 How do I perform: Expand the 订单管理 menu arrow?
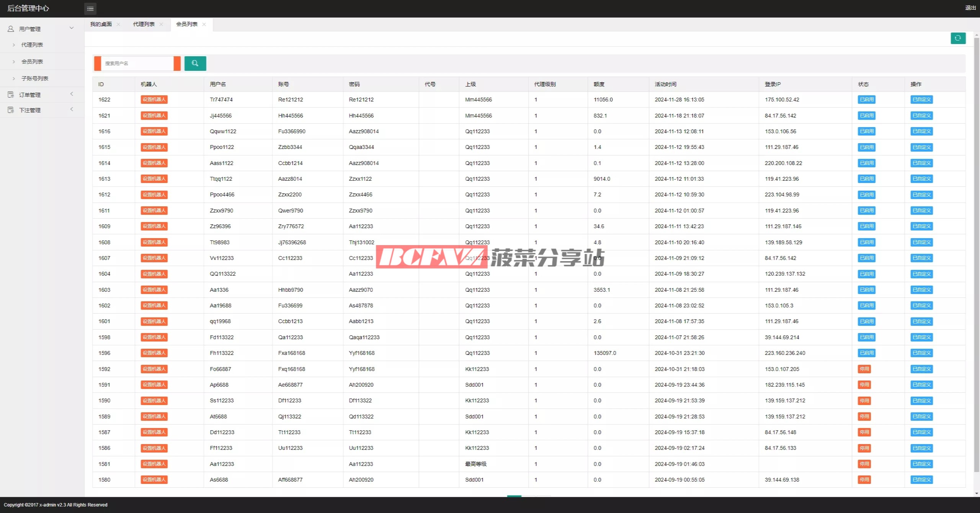pyautogui.click(x=72, y=94)
